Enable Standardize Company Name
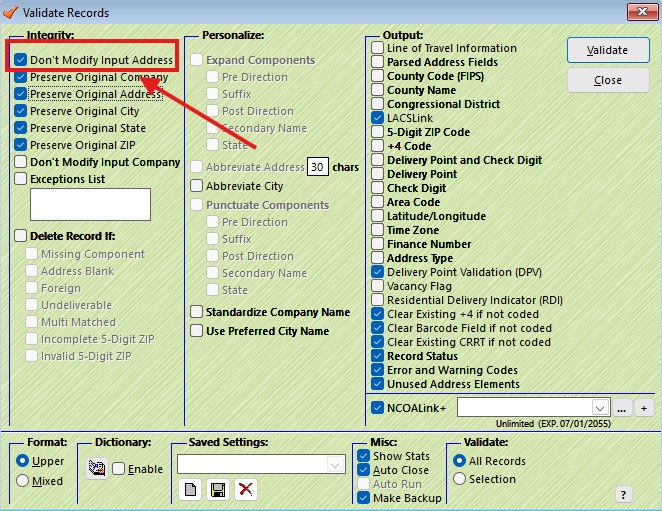Image resolution: width=662 pixels, height=511 pixels. 196,312
